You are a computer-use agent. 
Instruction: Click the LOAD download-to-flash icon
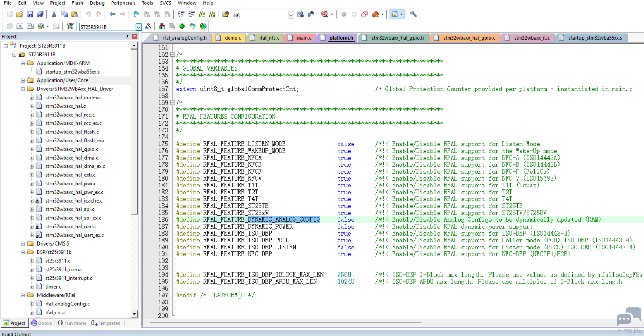[70, 26]
